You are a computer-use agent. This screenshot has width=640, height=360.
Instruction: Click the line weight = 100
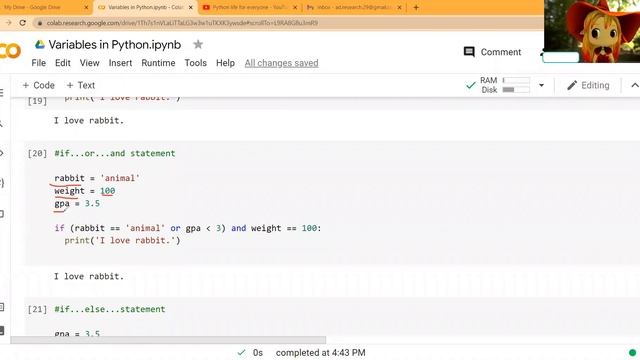84,191
